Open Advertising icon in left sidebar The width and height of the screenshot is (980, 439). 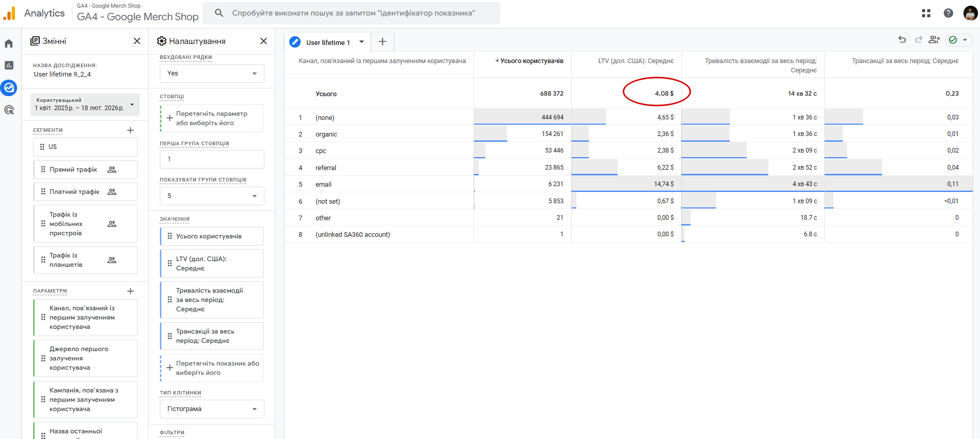click(9, 110)
